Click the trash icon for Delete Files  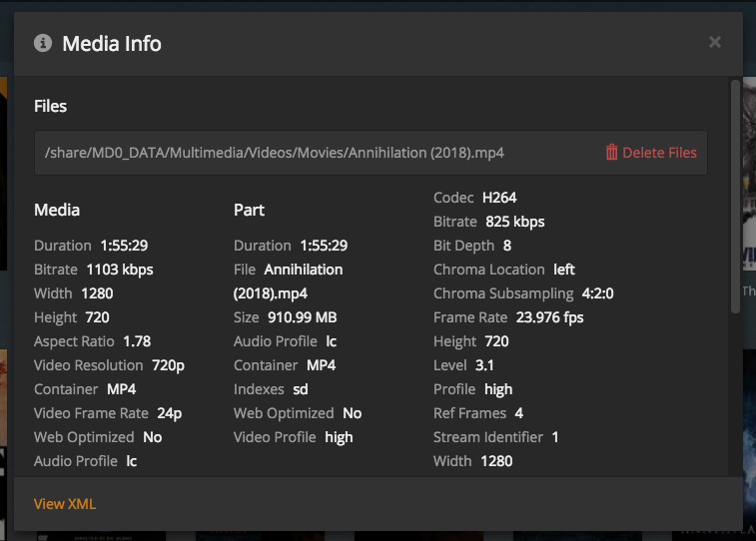point(612,153)
